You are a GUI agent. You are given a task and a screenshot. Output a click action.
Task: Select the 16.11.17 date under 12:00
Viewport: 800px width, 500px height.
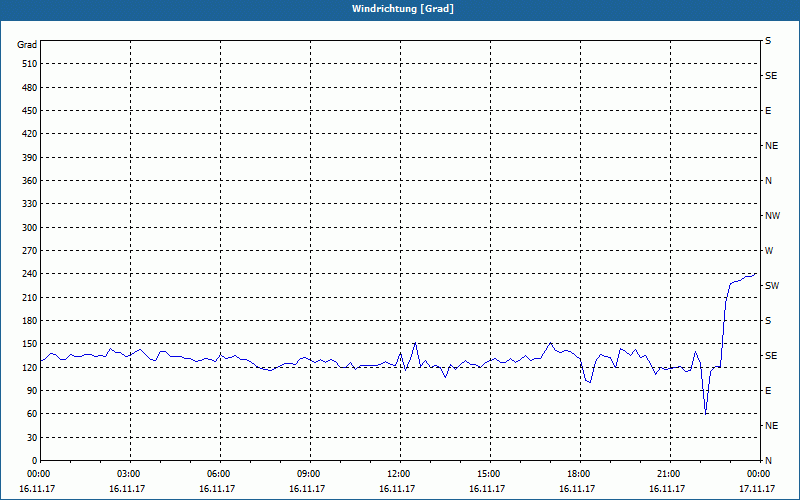397,489
